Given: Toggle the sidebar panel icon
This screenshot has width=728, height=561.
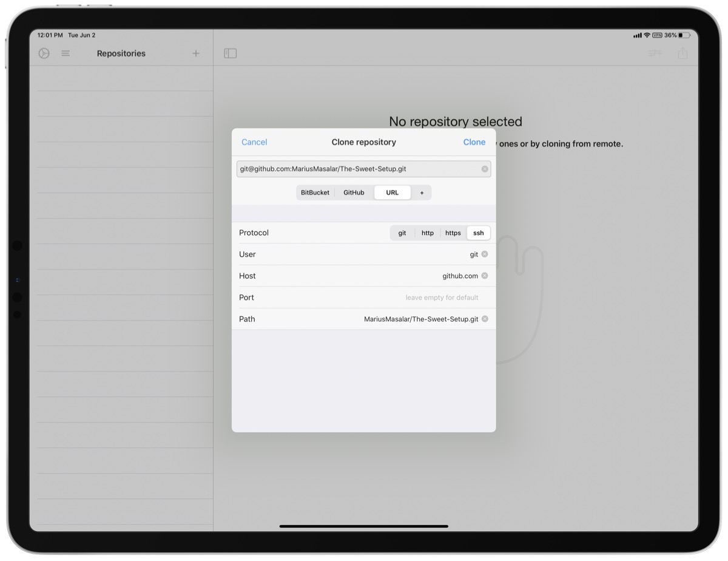Looking at the screenshot, I should [x=231, y=53].
